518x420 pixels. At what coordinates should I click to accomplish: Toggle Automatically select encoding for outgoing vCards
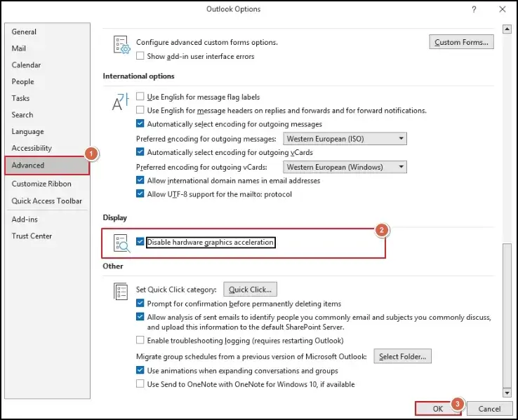pos(140,151)
